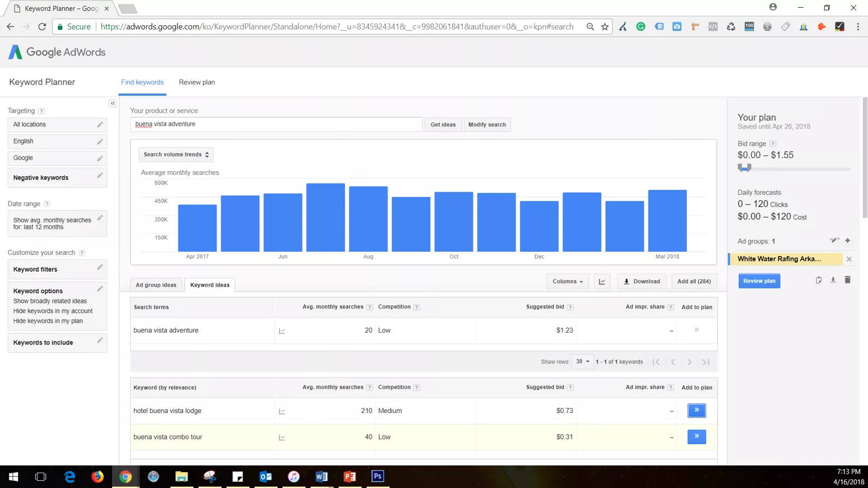Copy plan to clipboard icon
The image size is (868, 488).
point(819,280)
